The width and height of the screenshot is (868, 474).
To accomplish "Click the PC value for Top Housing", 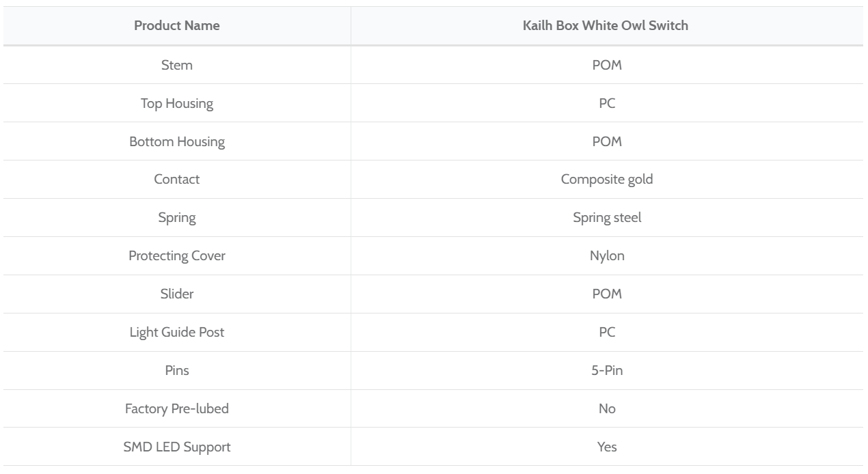I will click(606, 103).
